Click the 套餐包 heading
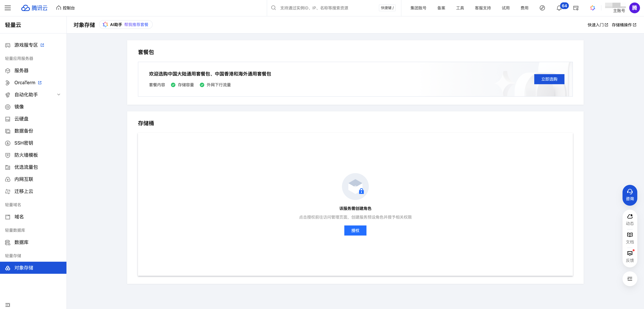The width and height of the screenshot is (644, 309). 146,52
